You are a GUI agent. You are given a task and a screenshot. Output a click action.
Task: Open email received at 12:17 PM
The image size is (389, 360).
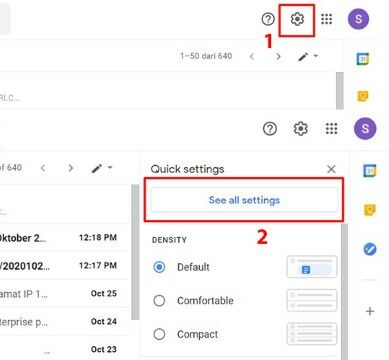click(x=63, y=266)
